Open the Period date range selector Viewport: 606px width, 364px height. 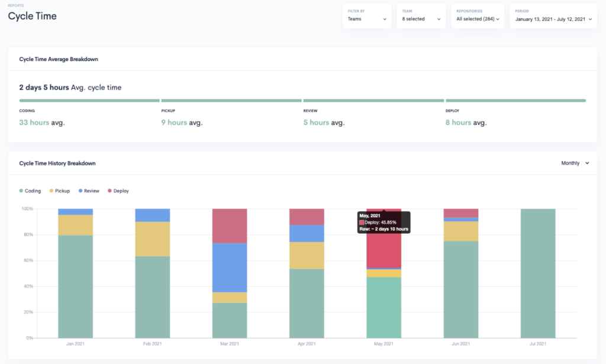coord(553,19)
